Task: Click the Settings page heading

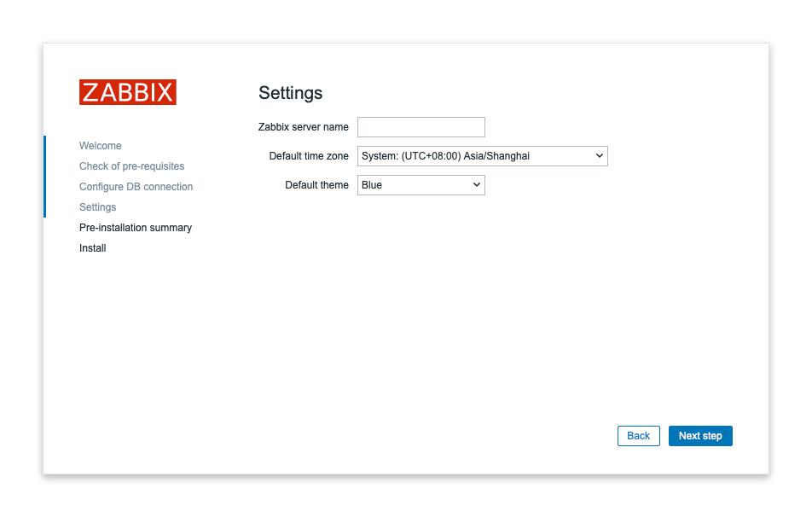Action: coord(291,93)
